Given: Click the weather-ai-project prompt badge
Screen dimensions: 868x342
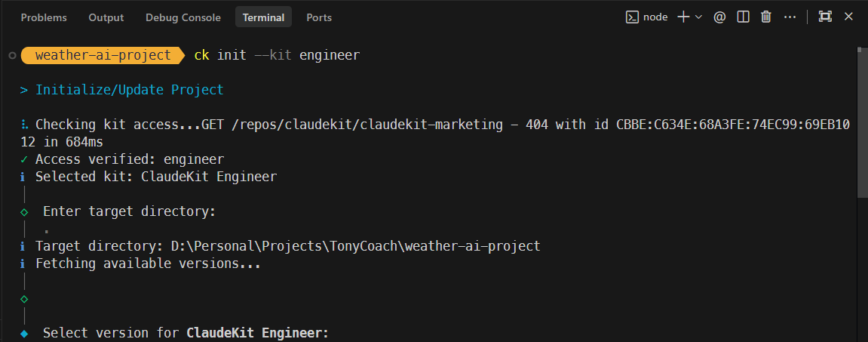Looking at the screenshot, I should (103, 55).
